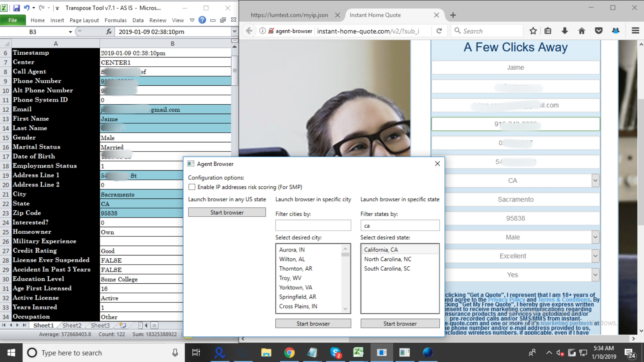
Task: Reload the Instant Home Quote page
Action: click(x=439, y=31)
